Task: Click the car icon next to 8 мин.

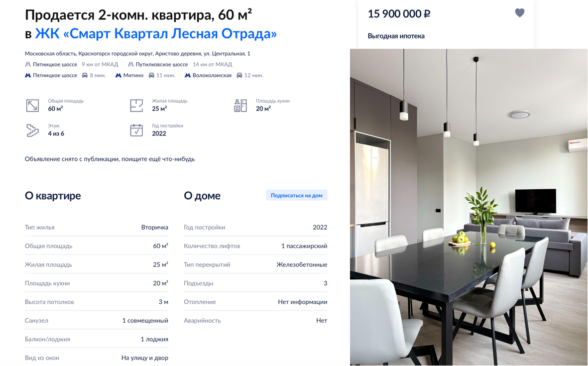Action: click(85, 75)
